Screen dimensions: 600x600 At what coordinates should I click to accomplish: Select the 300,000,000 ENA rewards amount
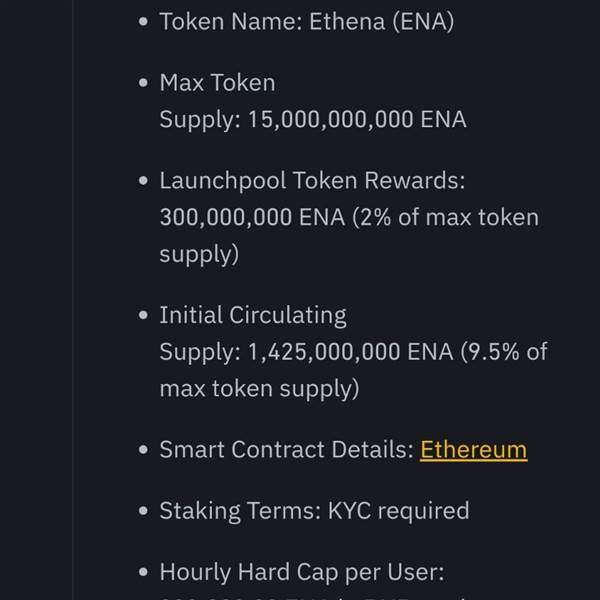click(x=252, y=217)
